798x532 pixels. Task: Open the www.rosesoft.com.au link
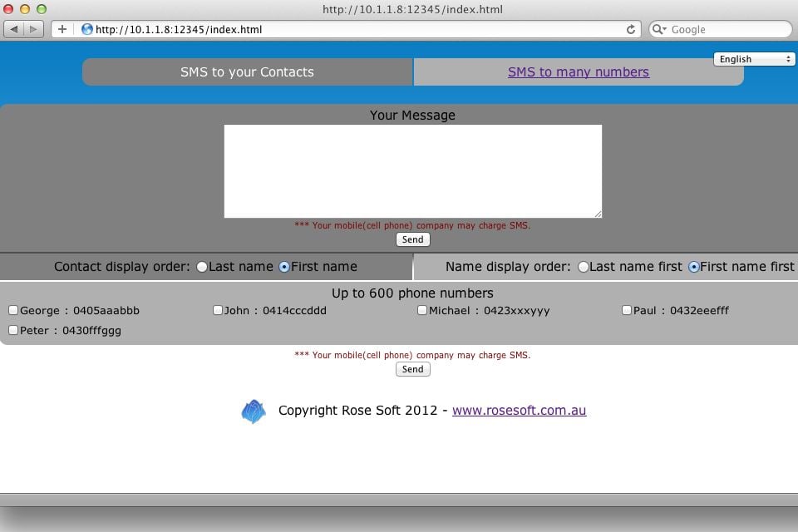coord(519,411)
